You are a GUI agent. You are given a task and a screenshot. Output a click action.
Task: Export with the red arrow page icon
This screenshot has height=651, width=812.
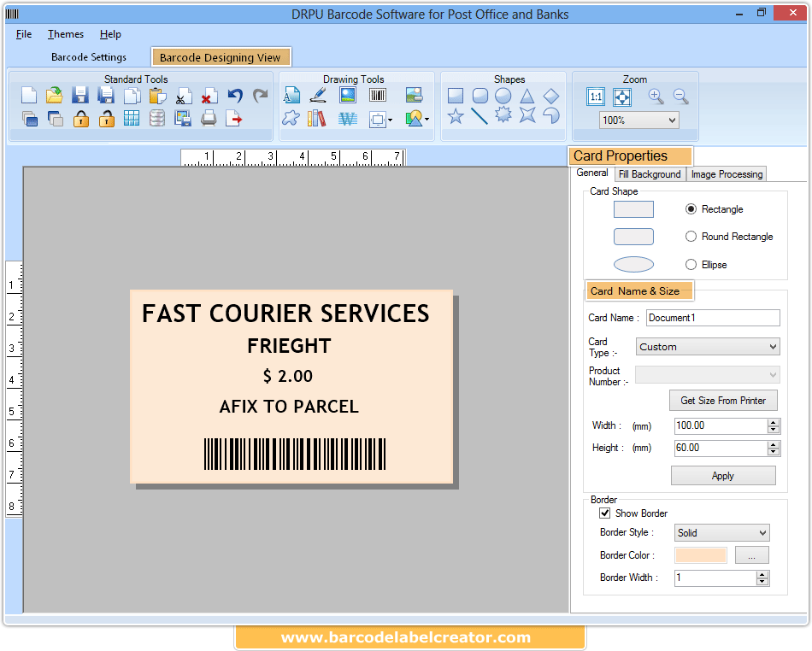pyautogui.click(x=234, y=119)
